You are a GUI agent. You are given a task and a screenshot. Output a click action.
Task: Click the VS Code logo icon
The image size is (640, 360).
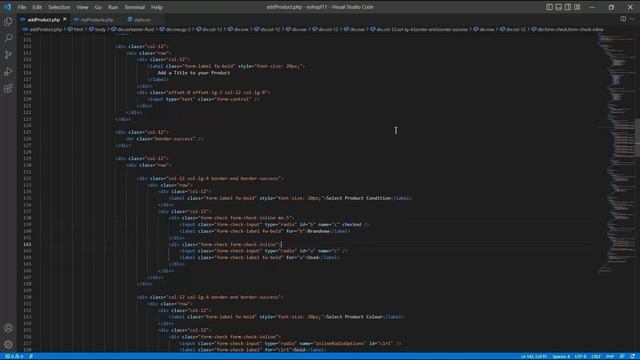8,7
